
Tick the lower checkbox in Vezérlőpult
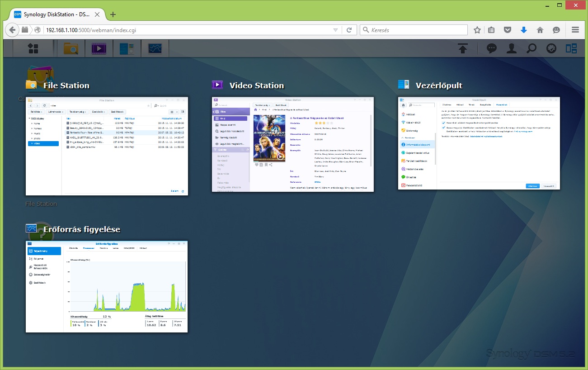pyautogui.click(x=443, y=128)
